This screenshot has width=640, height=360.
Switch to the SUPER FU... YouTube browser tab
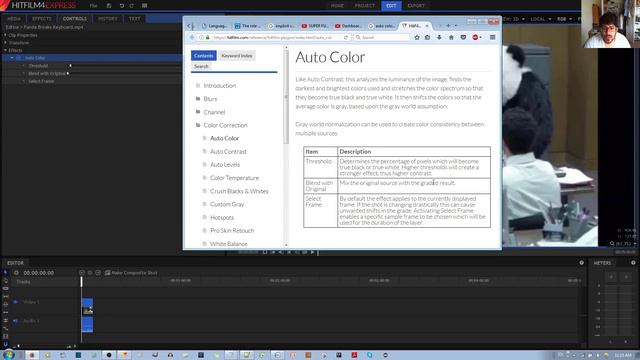[315, 26]
